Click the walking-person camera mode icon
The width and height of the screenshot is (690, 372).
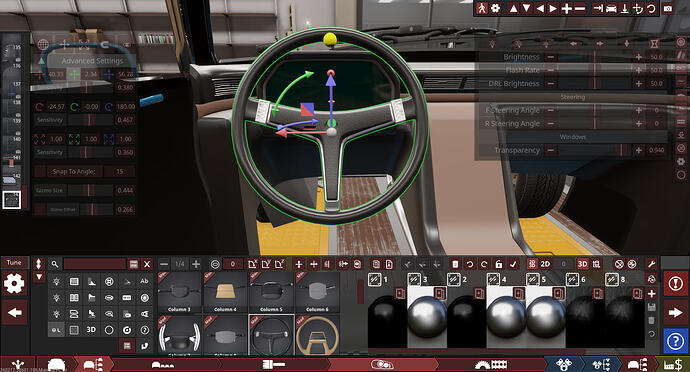click(482, 8)
